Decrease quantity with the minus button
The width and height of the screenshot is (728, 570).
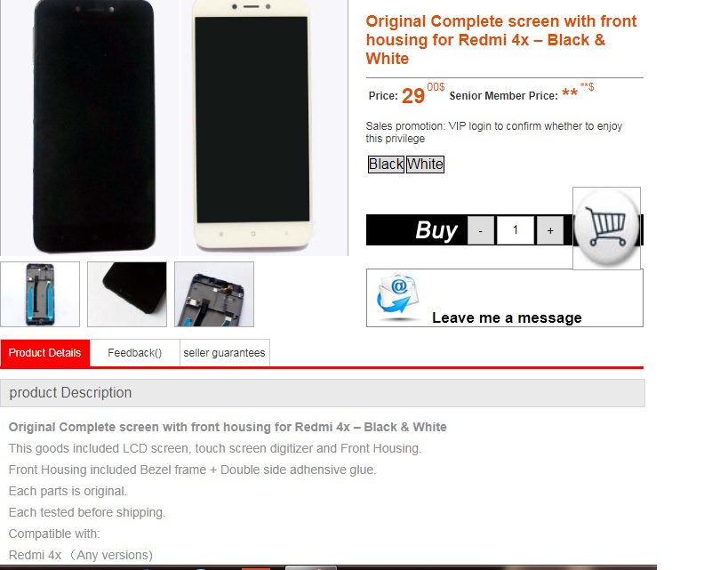point(481,230)
